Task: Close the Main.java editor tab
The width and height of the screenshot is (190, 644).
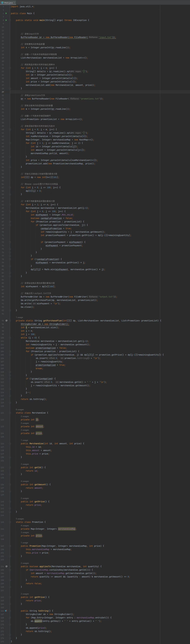Action: pyautogui.click(x=14, y=2)
